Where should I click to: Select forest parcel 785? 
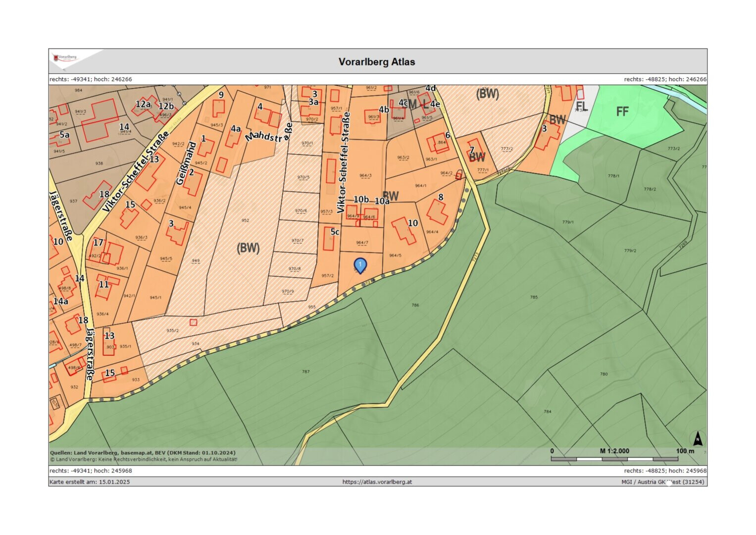coord(534,297)
